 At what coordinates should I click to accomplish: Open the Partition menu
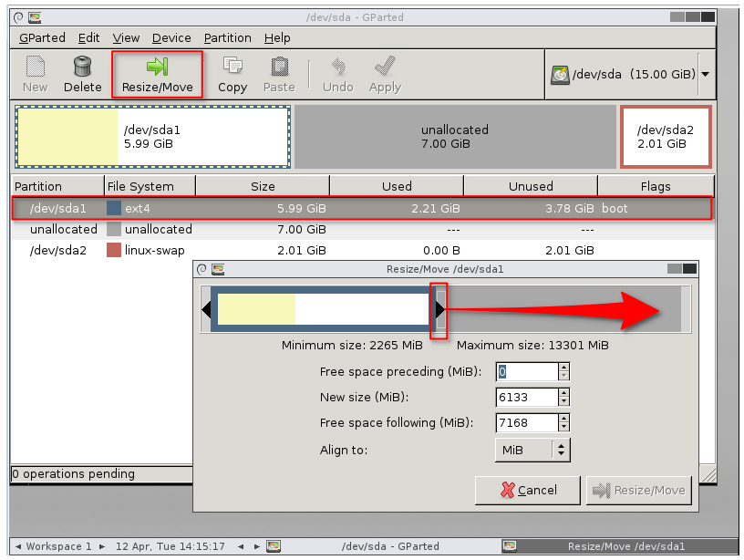tap(228, 38)
